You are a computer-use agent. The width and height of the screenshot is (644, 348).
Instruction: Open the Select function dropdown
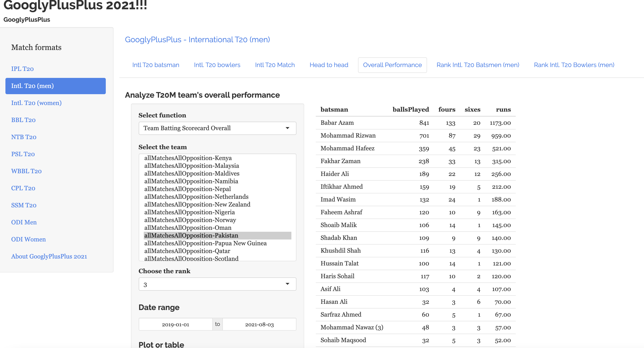217,128
